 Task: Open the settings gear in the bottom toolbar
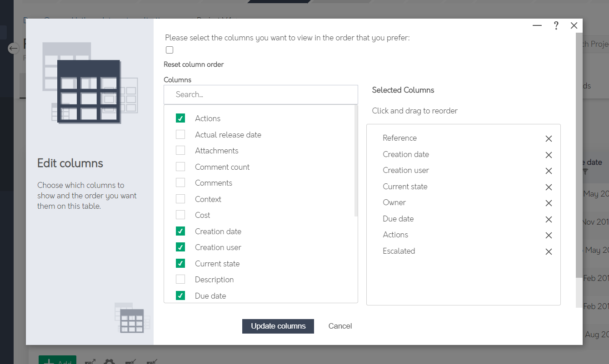(109, 361)
